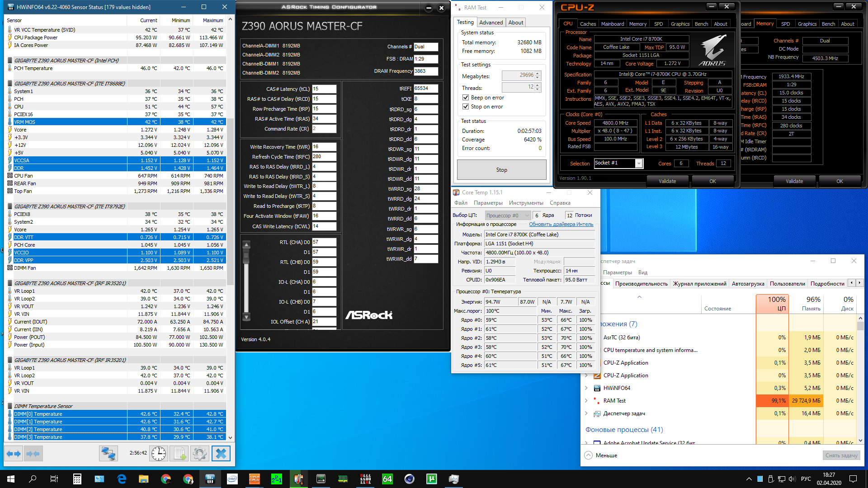Uncheck the 'Stop on error' checkbox

466,107
